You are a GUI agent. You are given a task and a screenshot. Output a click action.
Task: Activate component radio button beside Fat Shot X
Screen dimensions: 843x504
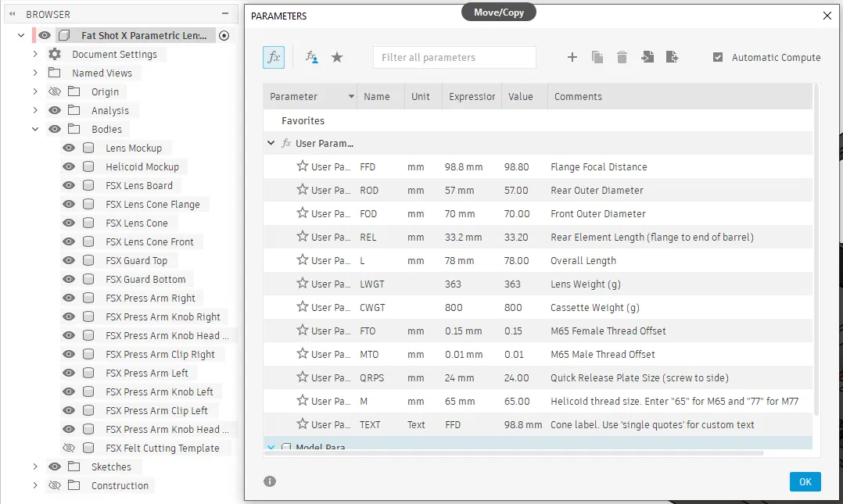coord(224,35)
